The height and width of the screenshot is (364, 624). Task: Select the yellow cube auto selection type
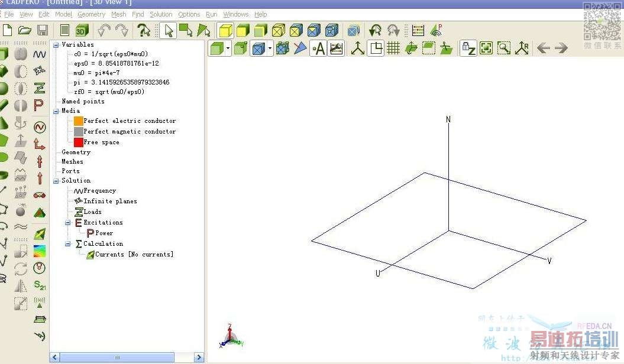(x=225, y=30)
